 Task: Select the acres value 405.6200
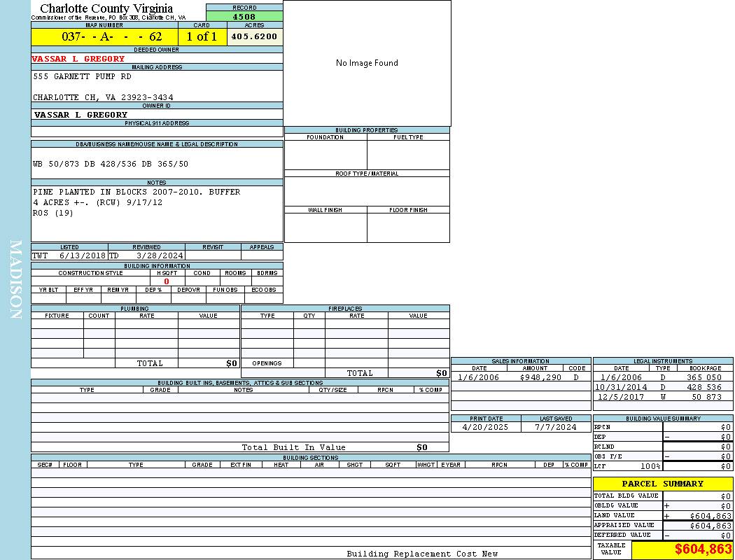pos(254,36)
